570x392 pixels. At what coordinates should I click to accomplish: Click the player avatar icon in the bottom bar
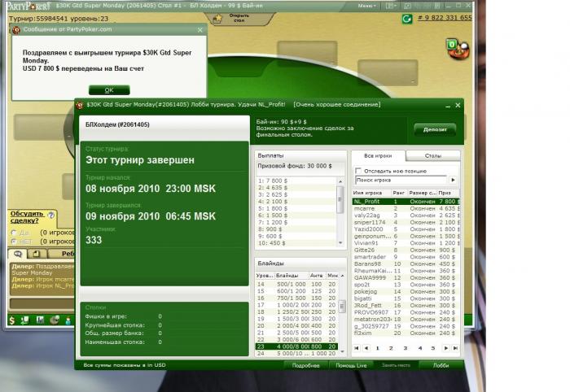[x=68, y=320]
